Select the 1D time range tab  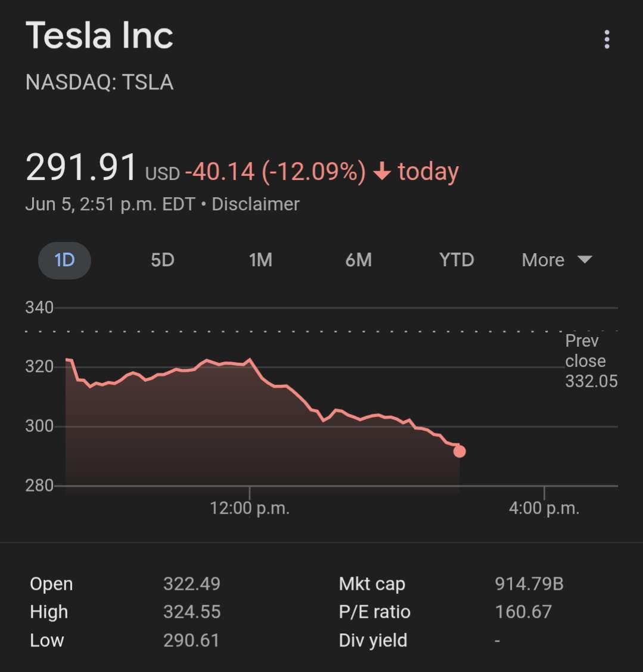coord(64,260)
